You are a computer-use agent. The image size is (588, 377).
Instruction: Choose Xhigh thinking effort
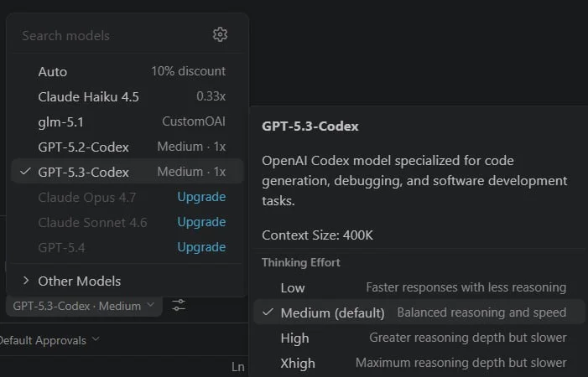tap(419, 363)
